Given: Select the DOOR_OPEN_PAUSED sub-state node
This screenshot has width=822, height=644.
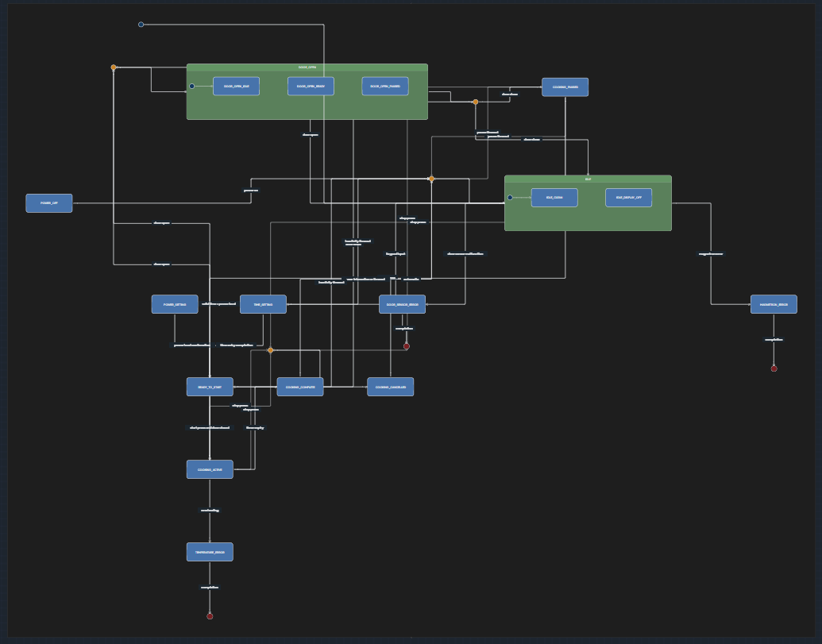Looking at the screenshot, I should [385, 87].
